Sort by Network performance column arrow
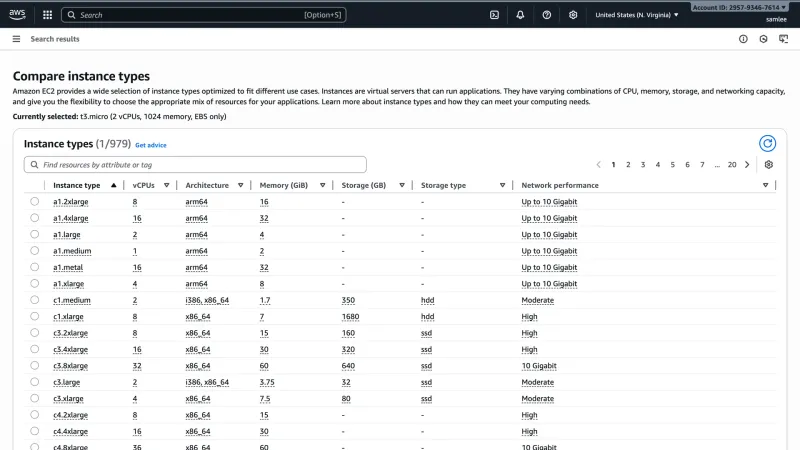800x450 pixels. pyautogui.click(x=765, y=185)
